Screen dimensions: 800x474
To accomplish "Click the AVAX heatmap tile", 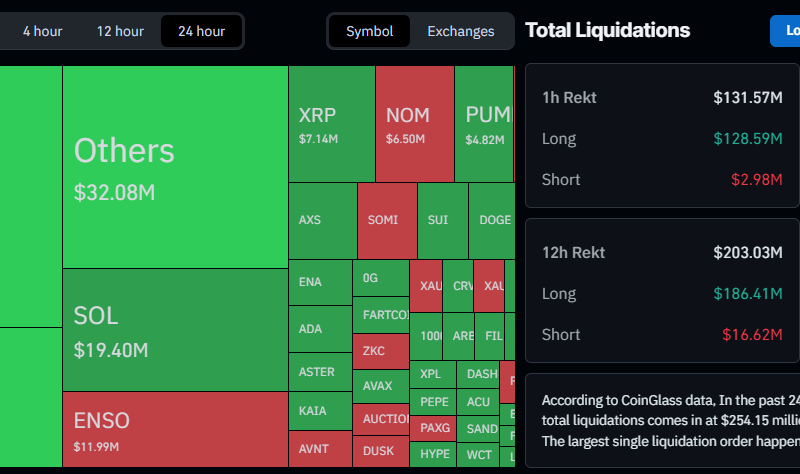I will (x=380, y=385).
